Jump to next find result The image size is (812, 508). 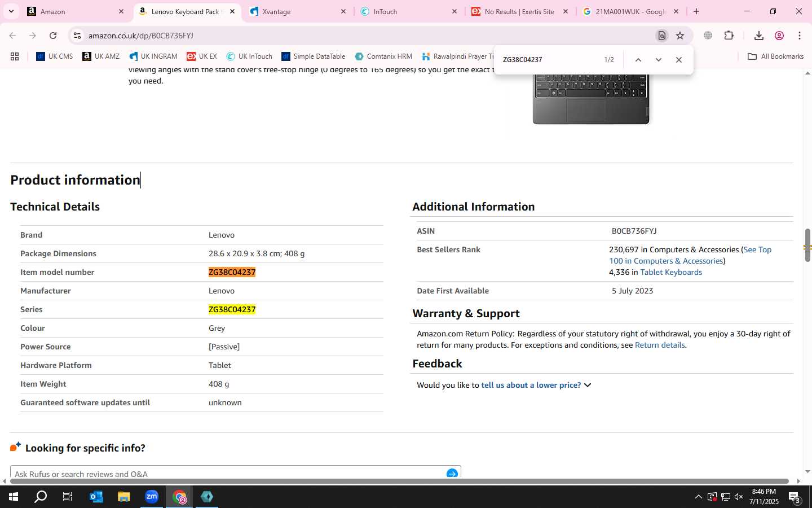[x=658, y=60]
